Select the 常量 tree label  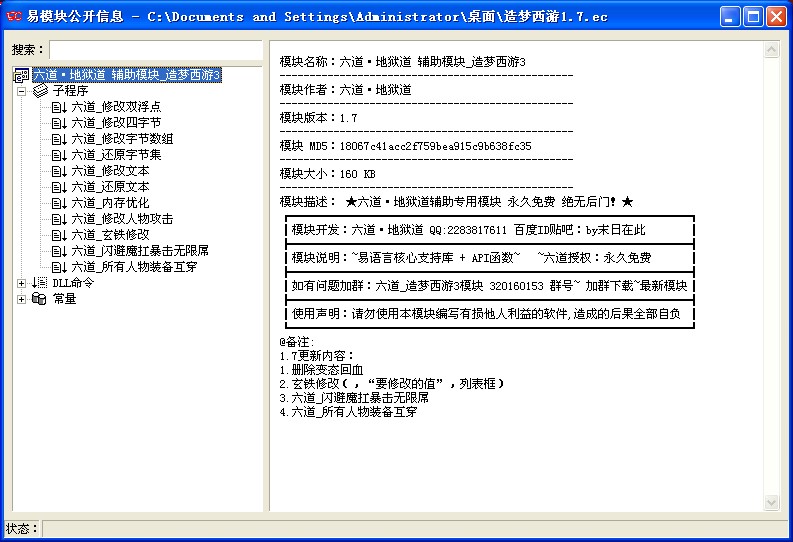click(64, 299)
